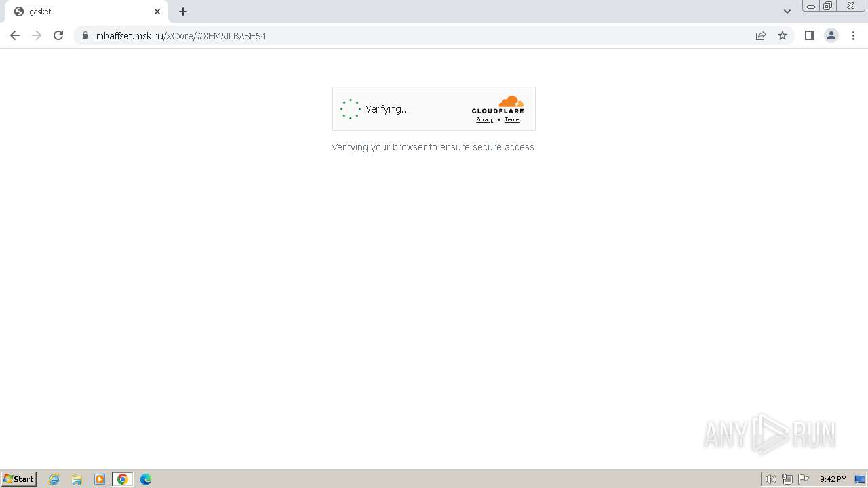The image size is (868, 488).
Task: Share this page icon in the address bar
Action: tap(761, 35)
